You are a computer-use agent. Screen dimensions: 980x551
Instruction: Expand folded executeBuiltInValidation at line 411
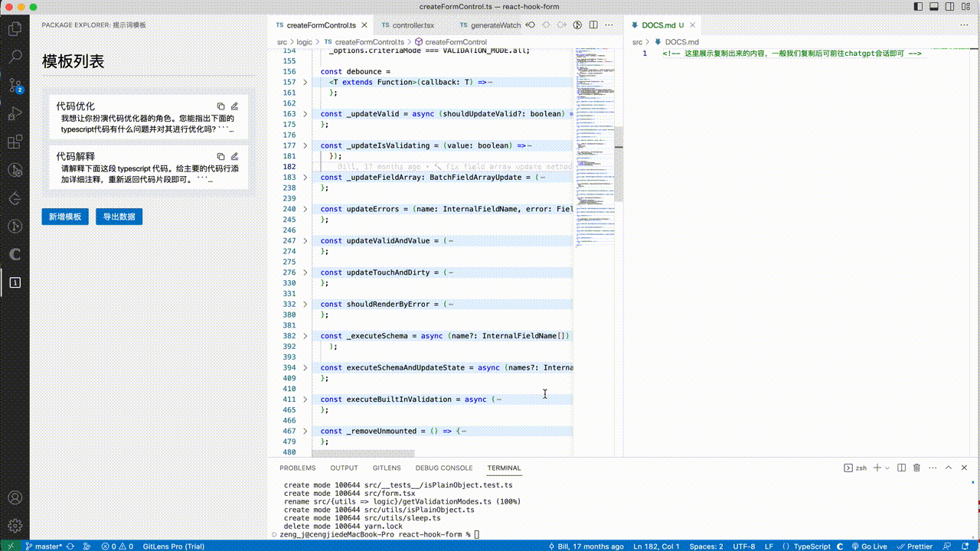click(305, 399)
